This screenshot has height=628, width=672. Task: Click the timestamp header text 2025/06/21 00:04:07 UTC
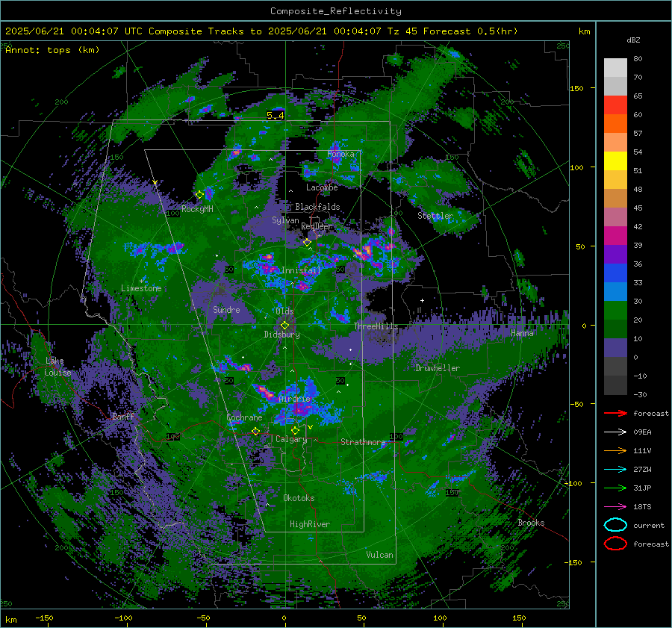click(x=74, y=31)
